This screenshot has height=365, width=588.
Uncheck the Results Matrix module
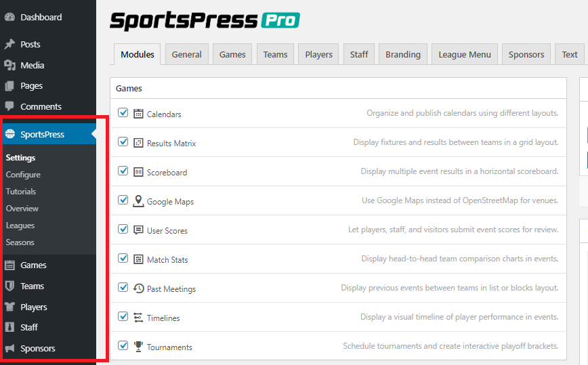123,142
